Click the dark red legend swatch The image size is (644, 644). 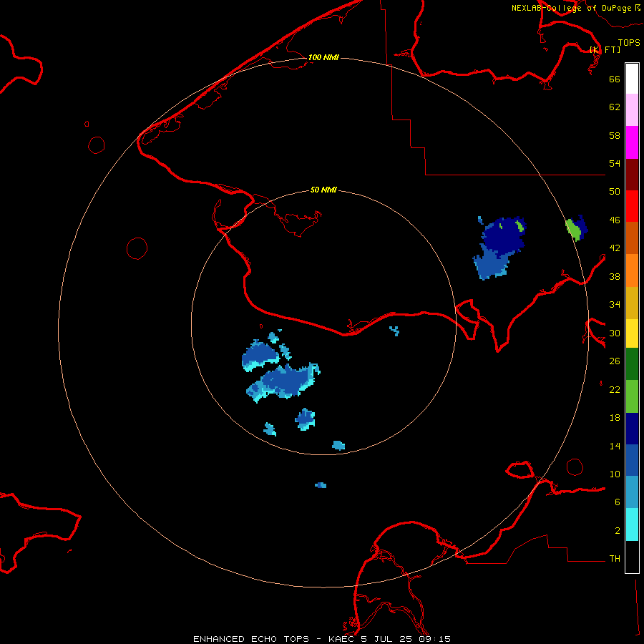tap(632, 174)
